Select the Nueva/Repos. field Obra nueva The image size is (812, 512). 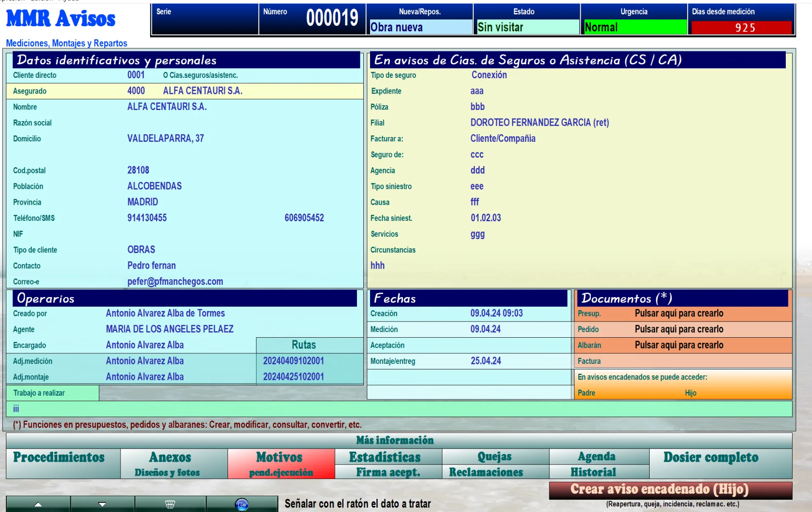(420, 27)
